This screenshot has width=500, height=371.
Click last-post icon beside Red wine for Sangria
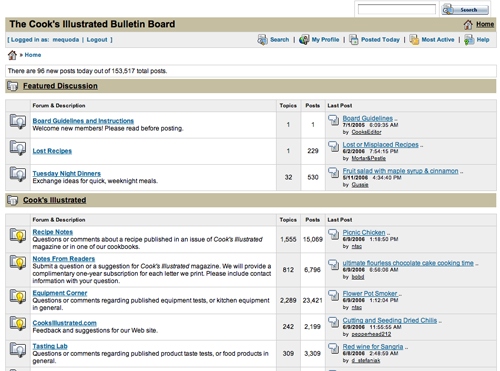[333, 348]
